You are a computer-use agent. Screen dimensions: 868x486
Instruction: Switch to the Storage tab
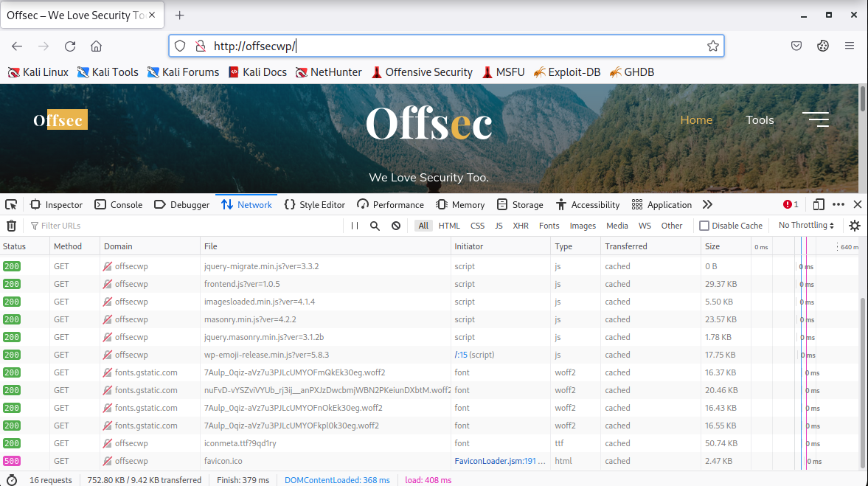520,204
